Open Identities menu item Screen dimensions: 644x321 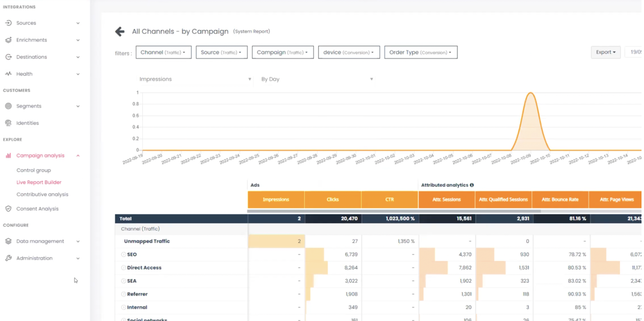click(27, 123)
